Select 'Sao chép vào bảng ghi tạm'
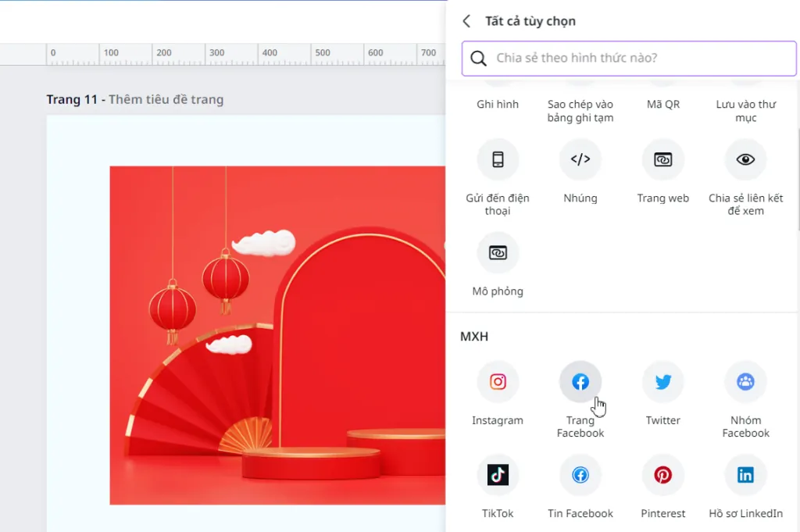 pos(580,111)
